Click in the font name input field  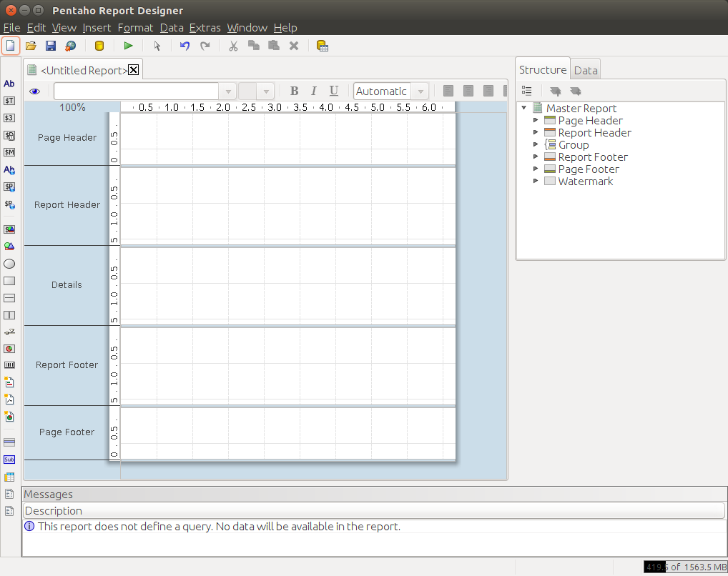click(136, 91)
